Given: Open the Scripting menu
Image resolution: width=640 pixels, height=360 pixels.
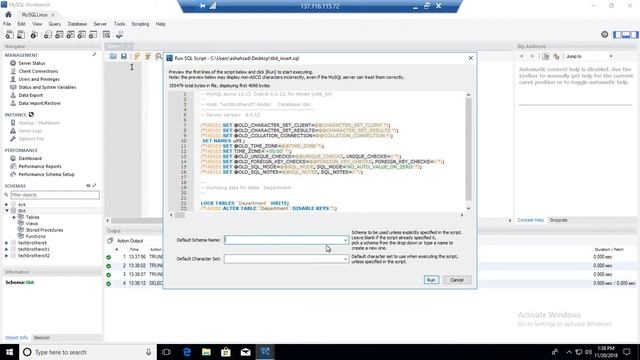Looking at the screenshot, I should [x=140, y=24].
